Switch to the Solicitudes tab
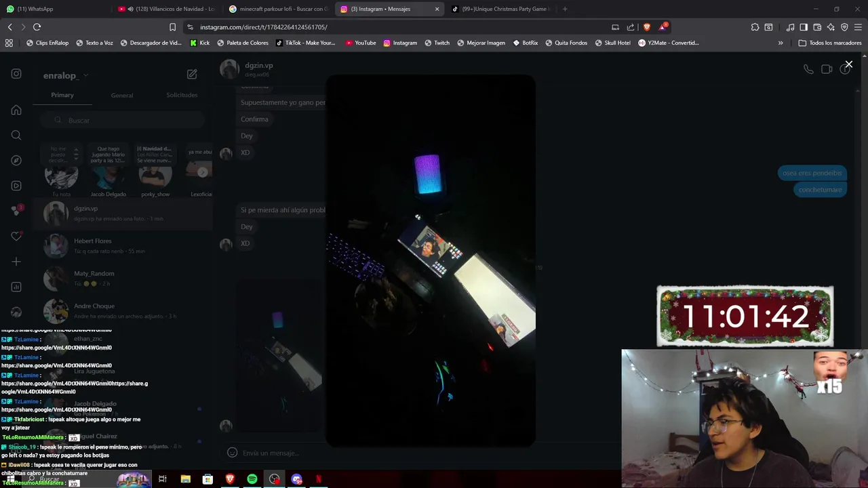868x488 pixels. click(x=182, y=95)
